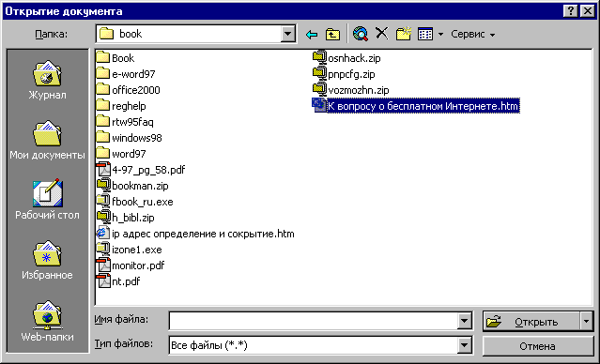
Task: Open the Открыть button's dropdown arrow
Action: pyautogui.click(x=587, y=321)
